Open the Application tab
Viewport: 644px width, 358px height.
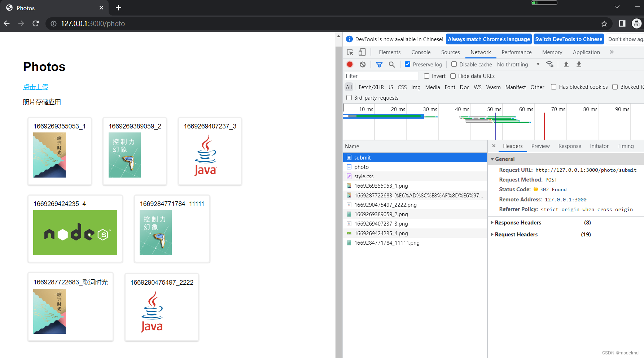[x=586, y=52]
